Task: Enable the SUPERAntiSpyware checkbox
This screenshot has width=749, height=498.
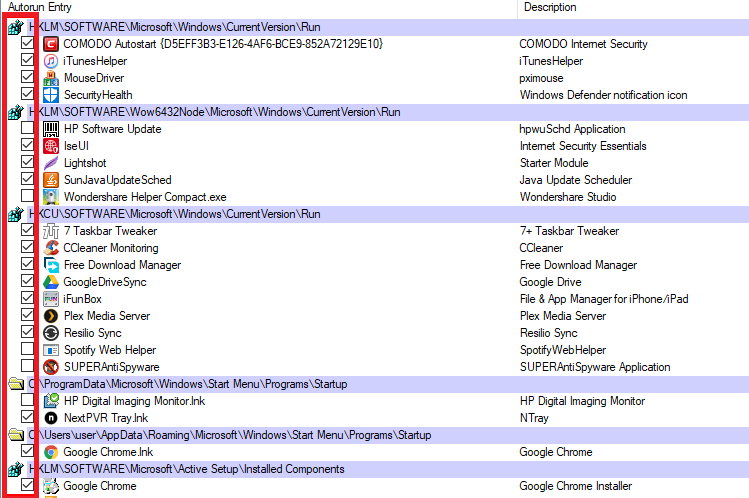Action: tap(28, 366)
